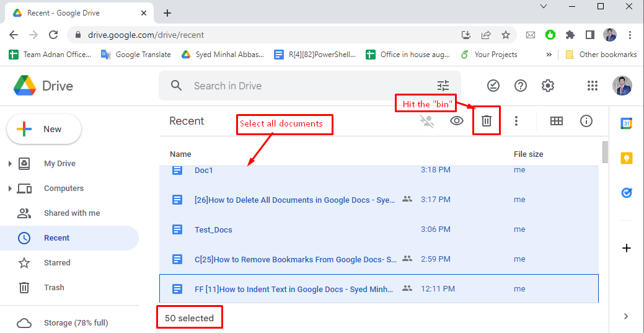The image size is (644, 333).
Task: Open search options slider icon
Action: [443, 86]
